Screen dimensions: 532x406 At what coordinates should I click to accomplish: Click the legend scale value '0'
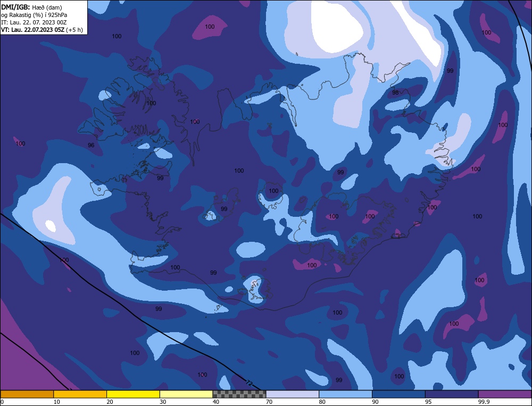(x=2, y=402)
